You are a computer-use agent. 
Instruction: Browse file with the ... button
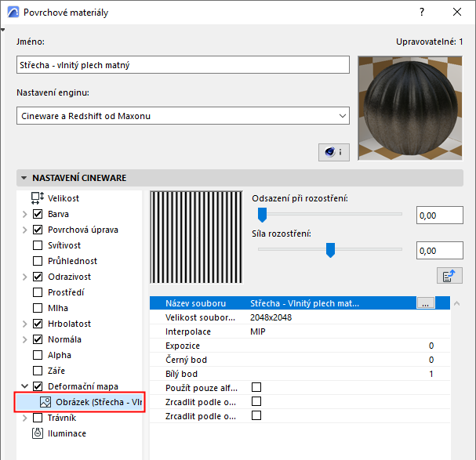[426, 302]
